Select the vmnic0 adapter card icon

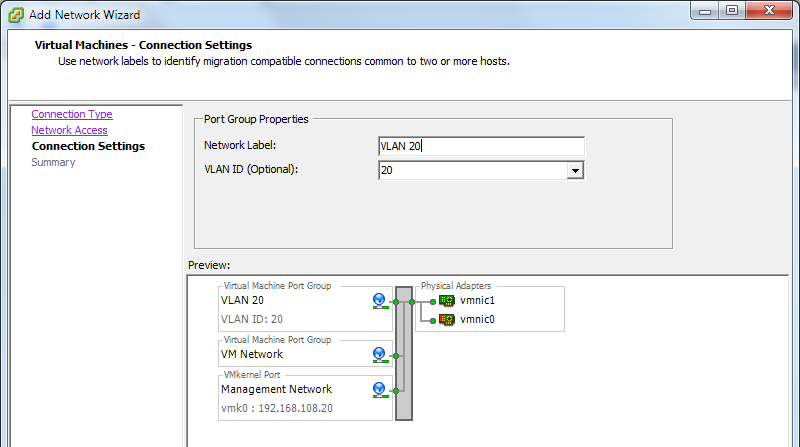[x=447, y=319]
